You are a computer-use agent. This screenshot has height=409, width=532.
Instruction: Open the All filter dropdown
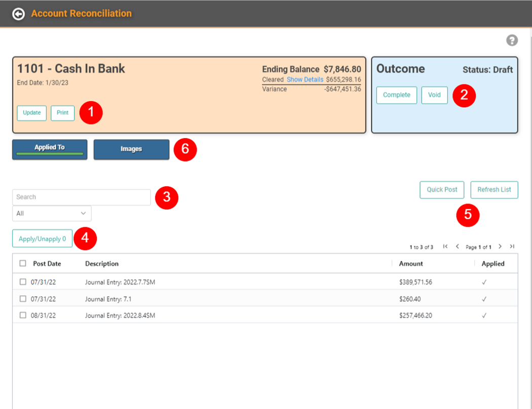pyautogui.click(x=52, y=214)
